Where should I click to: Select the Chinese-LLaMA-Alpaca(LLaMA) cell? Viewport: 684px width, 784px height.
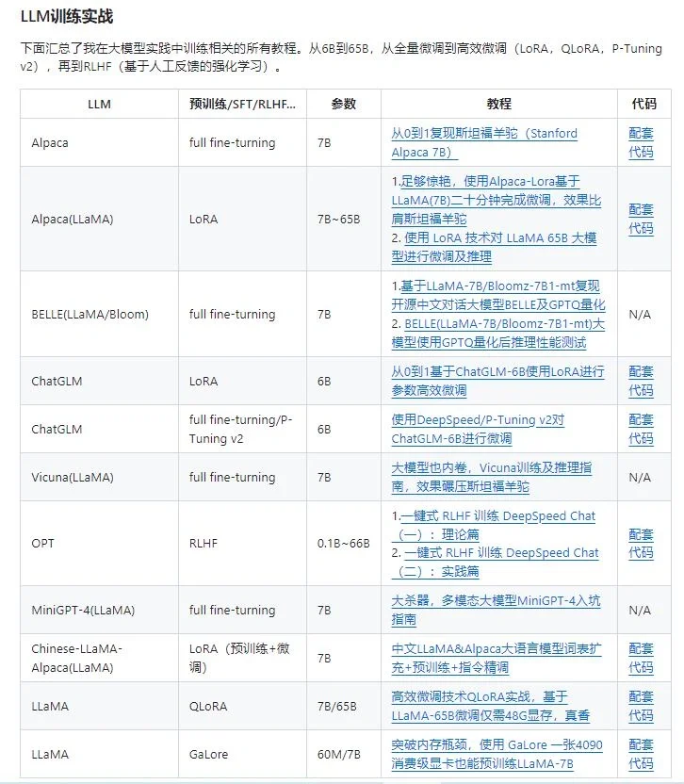[x=99, y=658]
